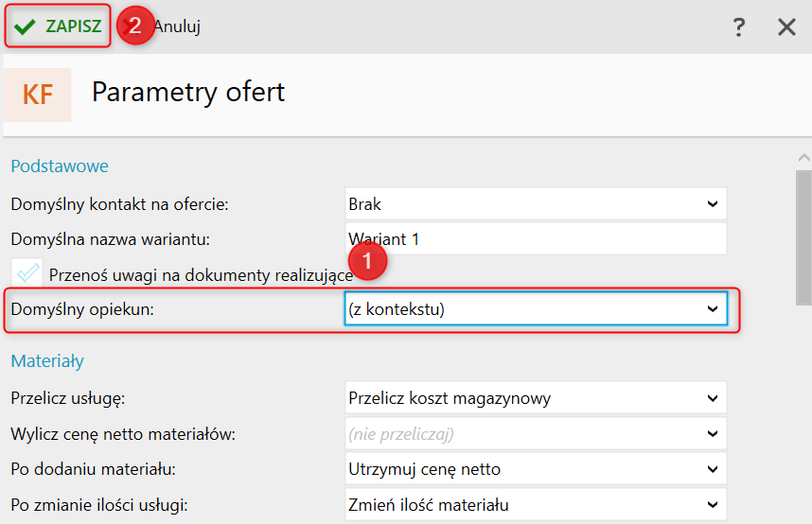812x524 pixels.
Task: Open the Przelicz usługę dropdown
Action: click(x=536, y=398)
